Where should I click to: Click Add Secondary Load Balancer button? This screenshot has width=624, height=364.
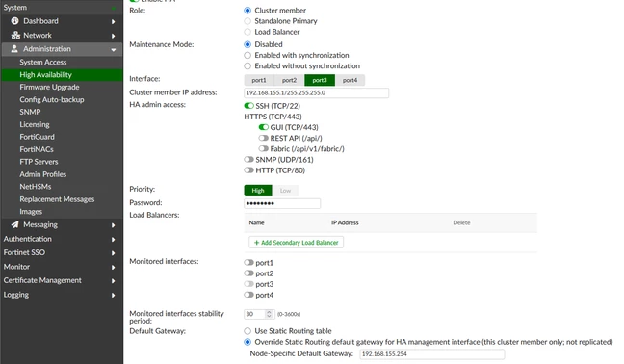click(296, 243)
